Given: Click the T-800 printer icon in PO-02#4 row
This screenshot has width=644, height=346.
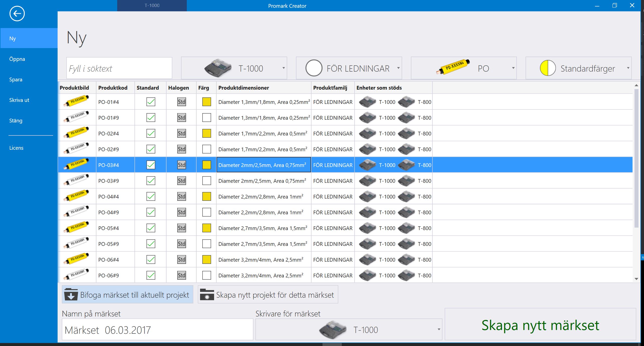Looking at the screenshot, I should [406, 133].
